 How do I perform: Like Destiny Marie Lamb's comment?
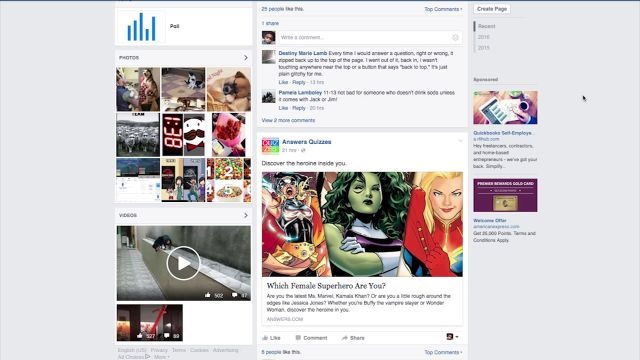coord(283,82)
